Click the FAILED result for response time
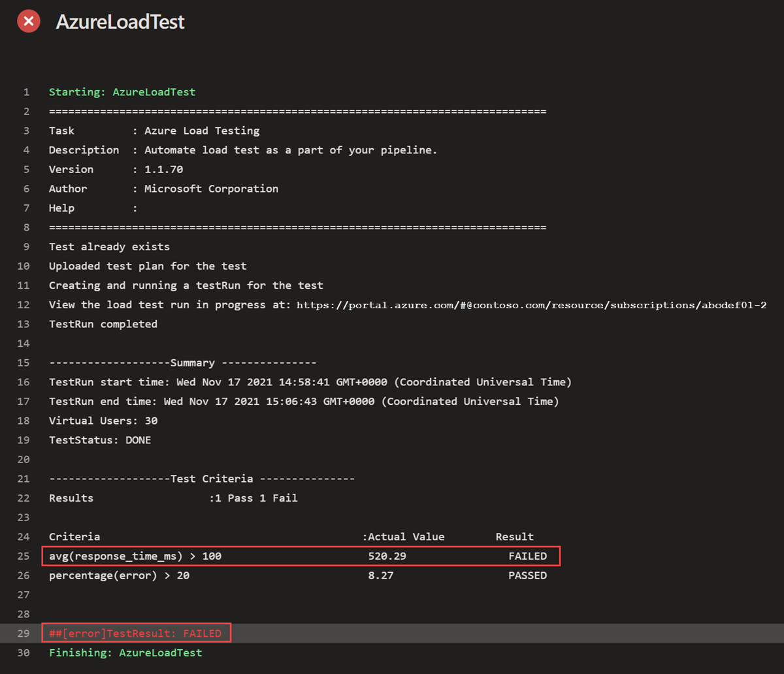Screen dimensions: 784x674 tap(528, 556)
